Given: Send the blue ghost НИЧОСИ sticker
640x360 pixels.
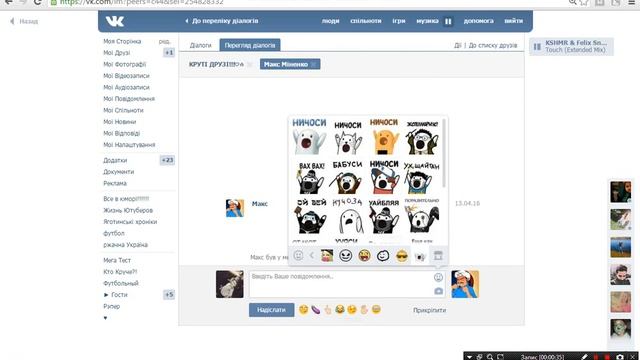Looking at the screenshot, I should pyautogui.click(x=309, y=137).
